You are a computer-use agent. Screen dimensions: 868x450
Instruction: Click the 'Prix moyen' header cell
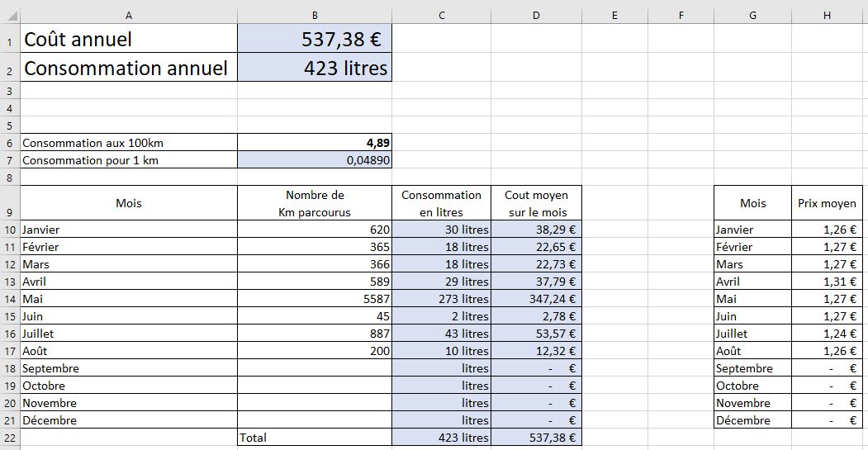pos(828,203)
